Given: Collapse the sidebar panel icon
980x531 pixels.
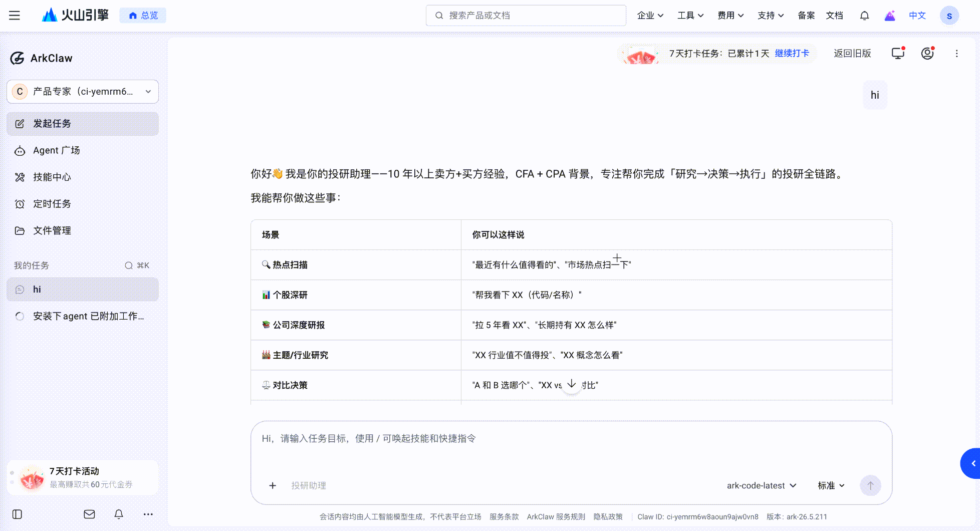Looking at the screenshot, I should click(17, 514).
